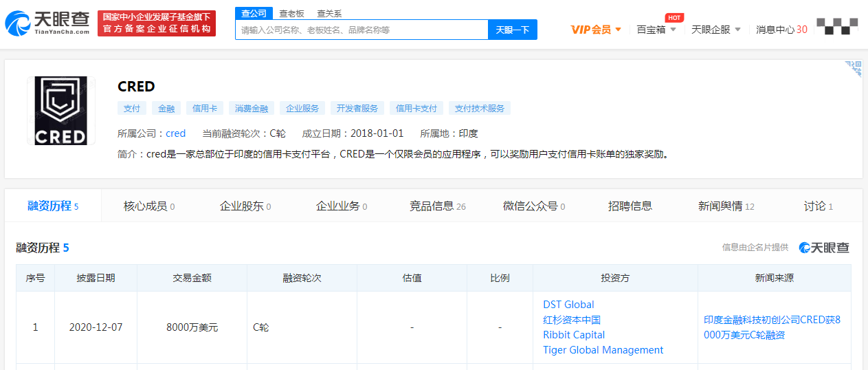Click the 金融 tag
This screenshot has width=868, height=370.
[166, 108]
